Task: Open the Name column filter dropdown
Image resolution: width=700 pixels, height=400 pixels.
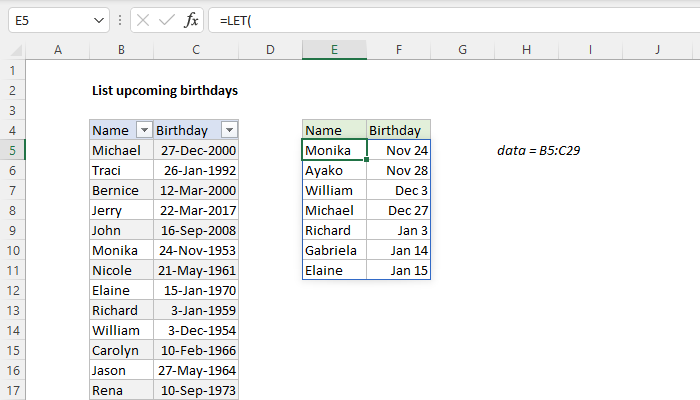Action: (x=144, y=130)
